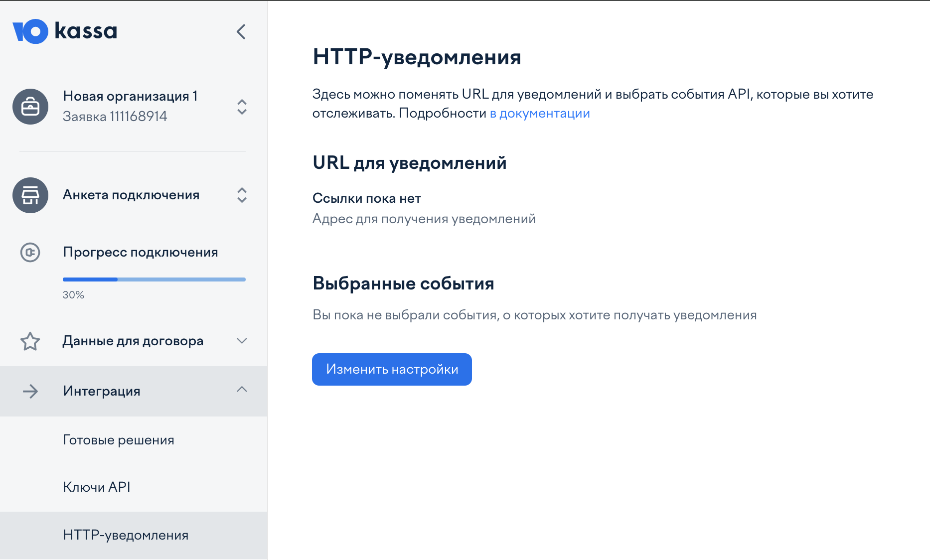Collapse the sidebar with the back chevron
930x560 pixels.
[x=241, y=32]
